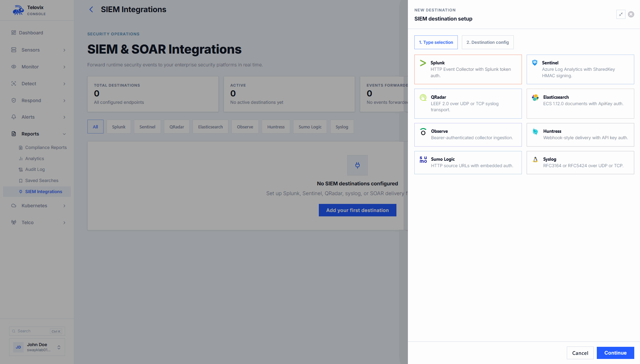640x364 pixels.
Task: Click the Analytics bar chart icon
Action: coord(21,159)
